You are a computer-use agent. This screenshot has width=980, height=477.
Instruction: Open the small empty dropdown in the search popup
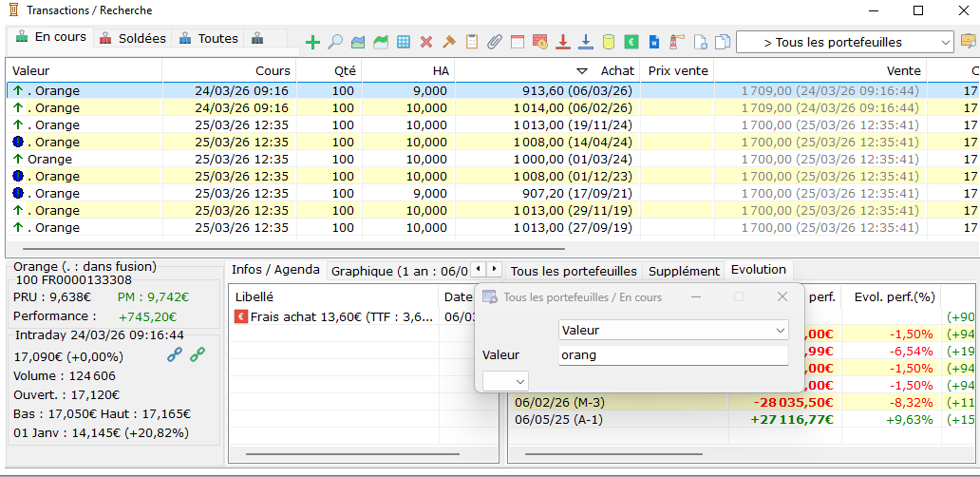(x=505, y=381)
